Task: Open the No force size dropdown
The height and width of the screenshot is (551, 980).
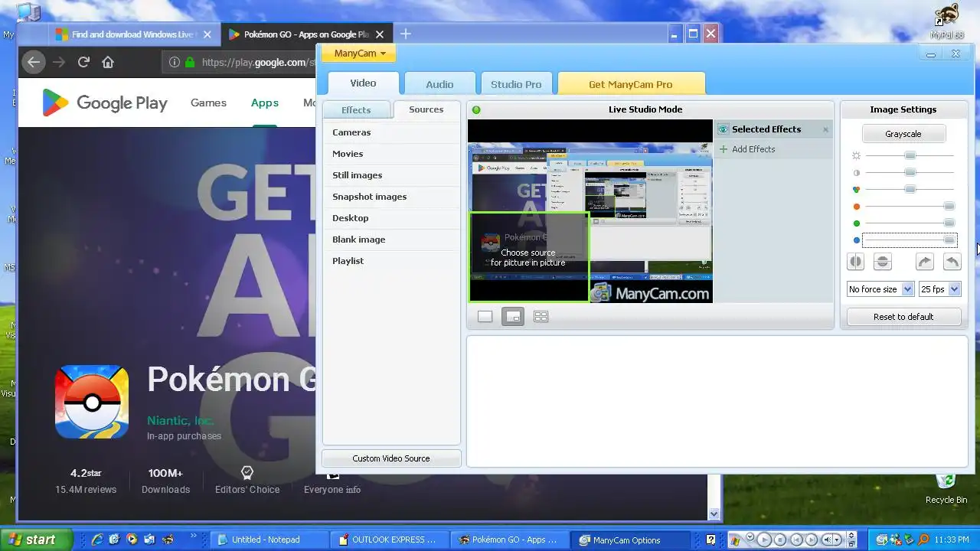Action: [880, 289]
